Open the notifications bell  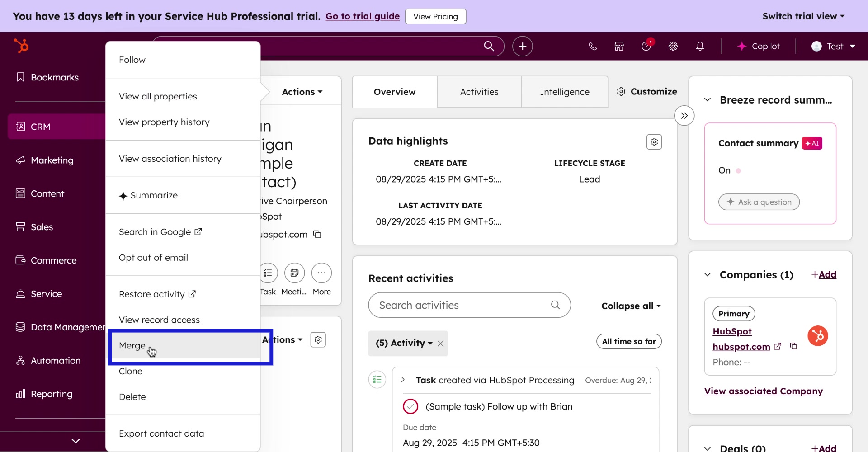(700, 46)
